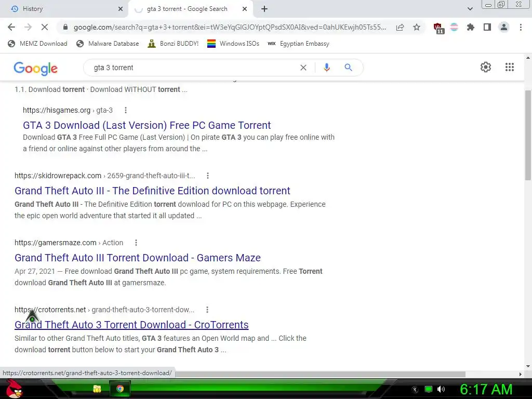Submit search with magnifying glass icon

click(348, 68)
